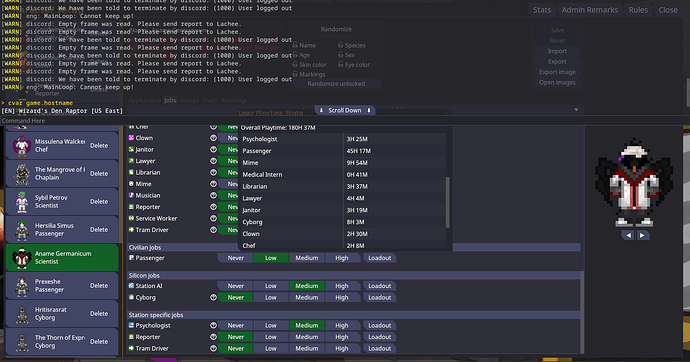The height and width of the screenshot is (362, 690).
Task: Open Psychologist Loadout menu
Action: click(379, 325)
